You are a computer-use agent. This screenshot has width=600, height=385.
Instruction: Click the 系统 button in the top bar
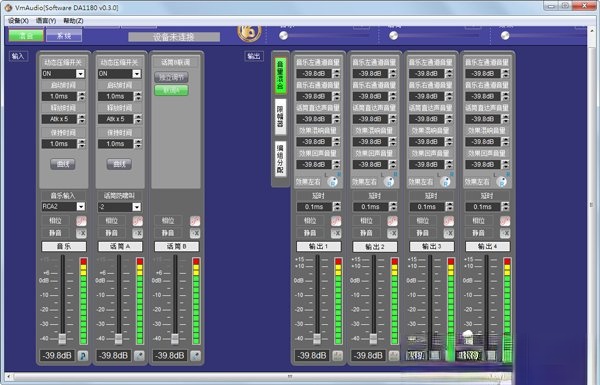point(64,36)
